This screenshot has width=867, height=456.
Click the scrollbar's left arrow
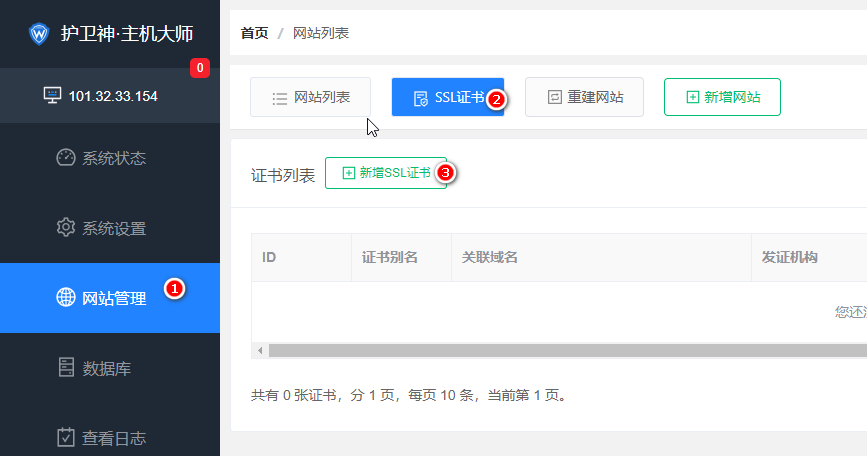coord(259,351)
